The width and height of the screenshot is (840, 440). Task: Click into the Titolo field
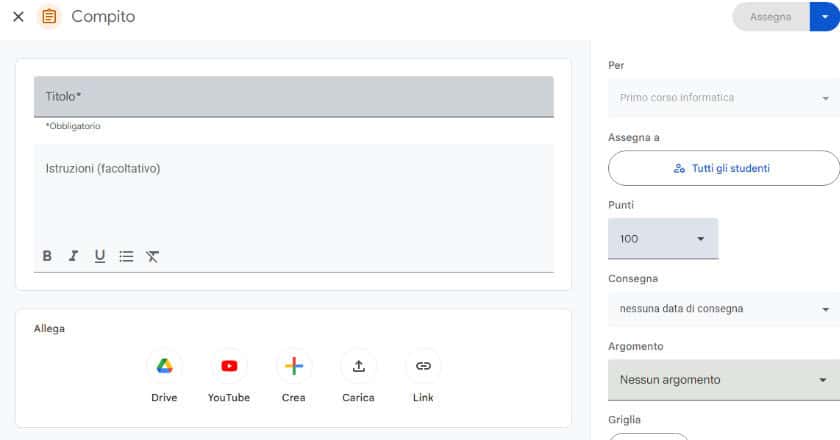click(294, 96)
